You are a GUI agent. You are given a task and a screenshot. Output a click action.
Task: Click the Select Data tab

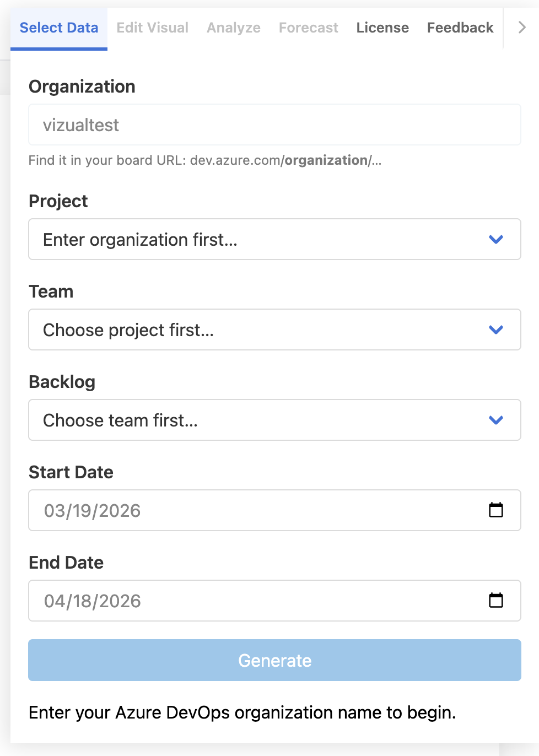click(x=59, y=27)
